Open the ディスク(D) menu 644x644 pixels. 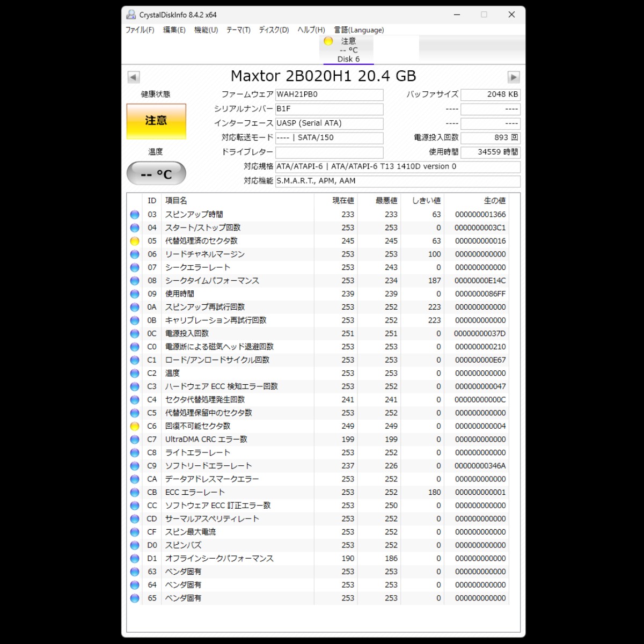coord(274,30)
